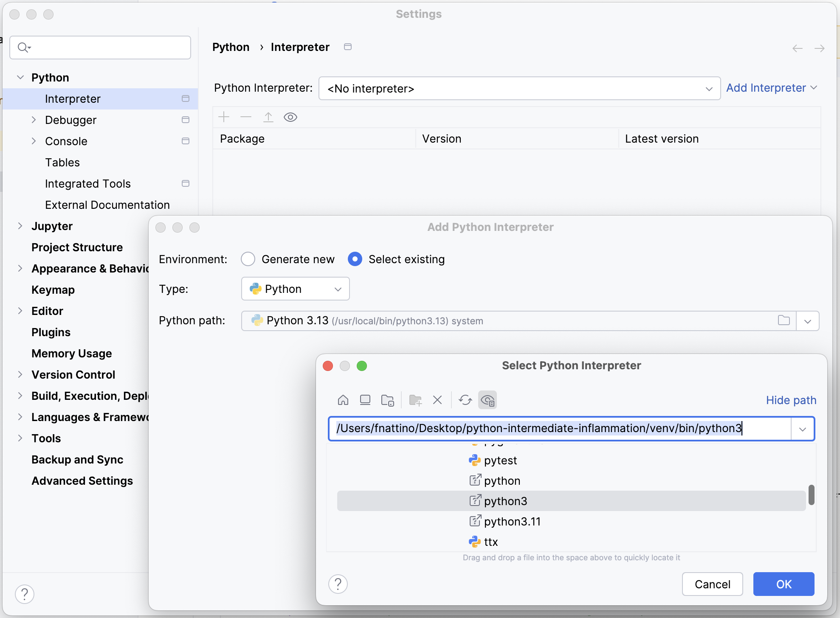The image size is (840, 618).
Task: Go to Project Structure settings
Action: click(77, 247)
